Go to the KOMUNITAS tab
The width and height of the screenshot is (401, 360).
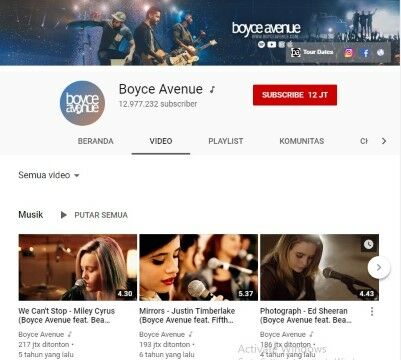[x=302, y=141]
